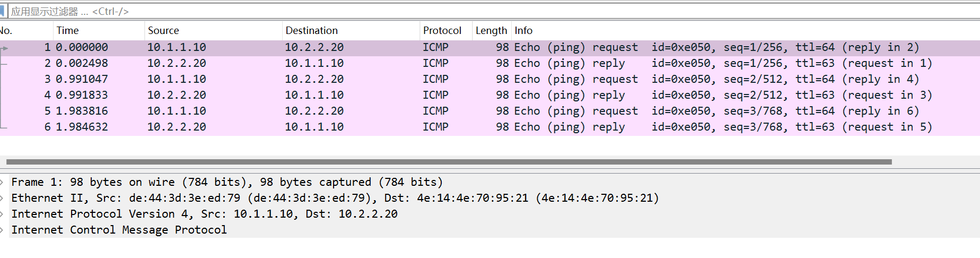
Task: Select packet 3 at time 0.991047
Action: coord(490,80)
